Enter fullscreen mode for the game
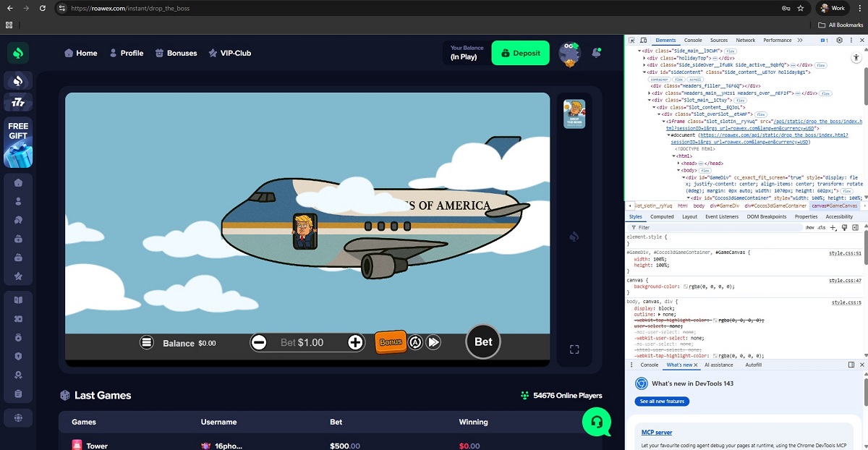868x450 pixels. coord(574,349)
